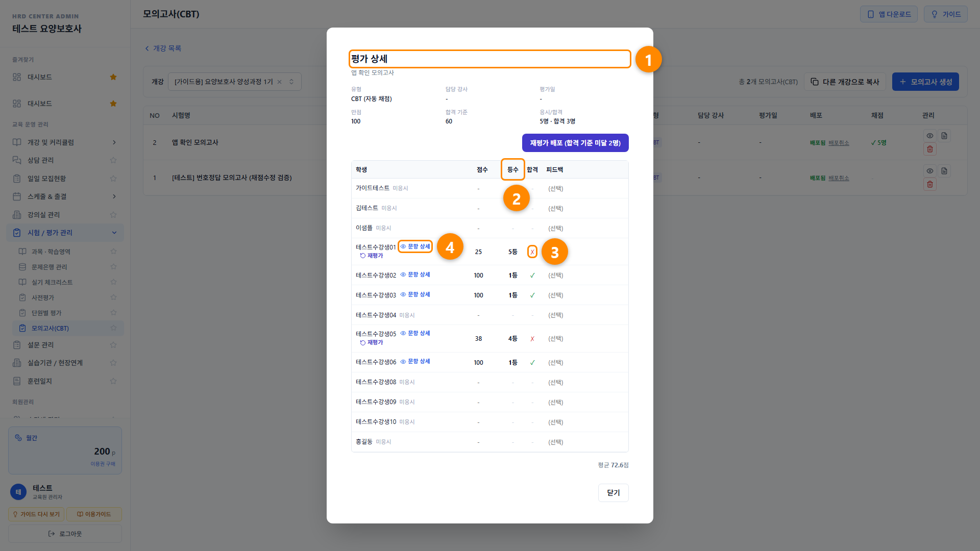Click the 로그아웃 button
This screenshot has height=551, width=980.
pos(65,534)
